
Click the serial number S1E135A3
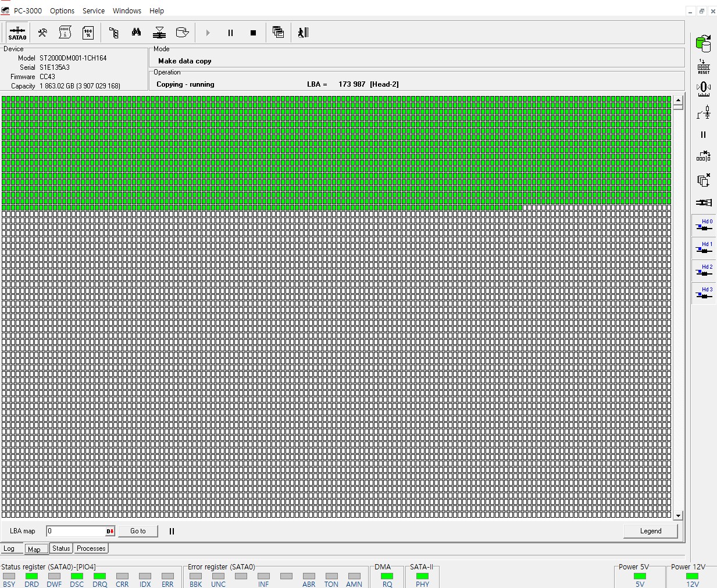tap(55, 67)
